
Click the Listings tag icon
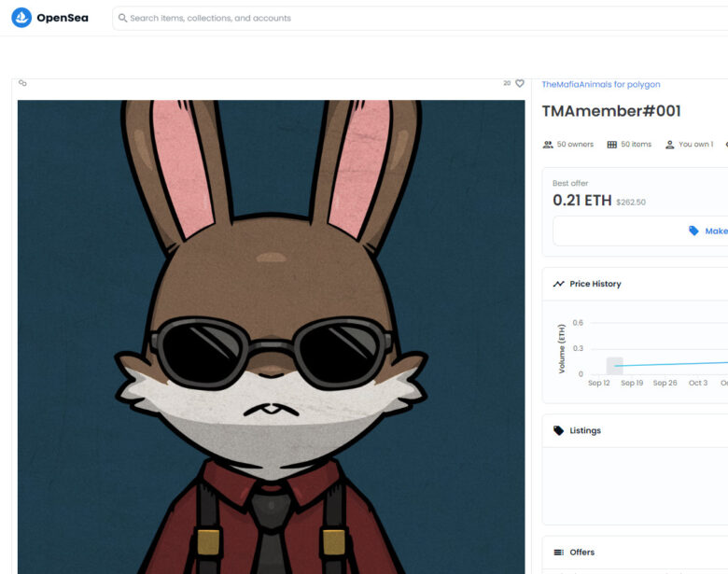[558, 430]
